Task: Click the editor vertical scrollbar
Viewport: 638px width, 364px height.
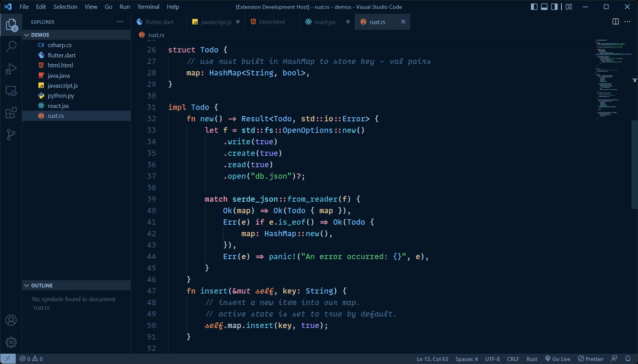Action: (635, 165)
